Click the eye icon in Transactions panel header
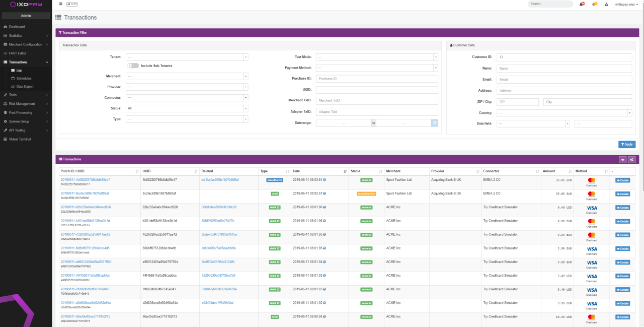The height and width of the screenshot is (327, 644). 623,159
